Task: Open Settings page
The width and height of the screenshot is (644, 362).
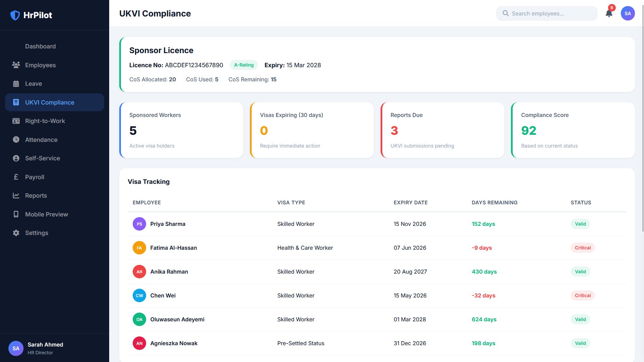Action: [54, 233]
